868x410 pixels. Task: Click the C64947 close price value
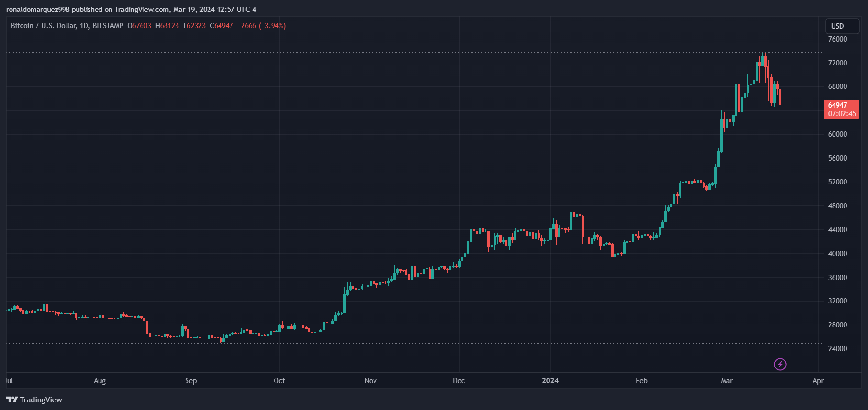click(x=221, y=26)
